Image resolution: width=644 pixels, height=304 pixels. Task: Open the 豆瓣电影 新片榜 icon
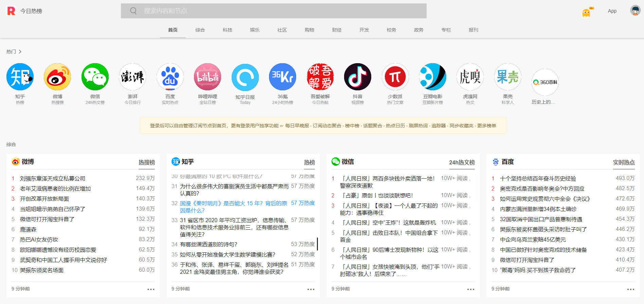tap(433, 77)
